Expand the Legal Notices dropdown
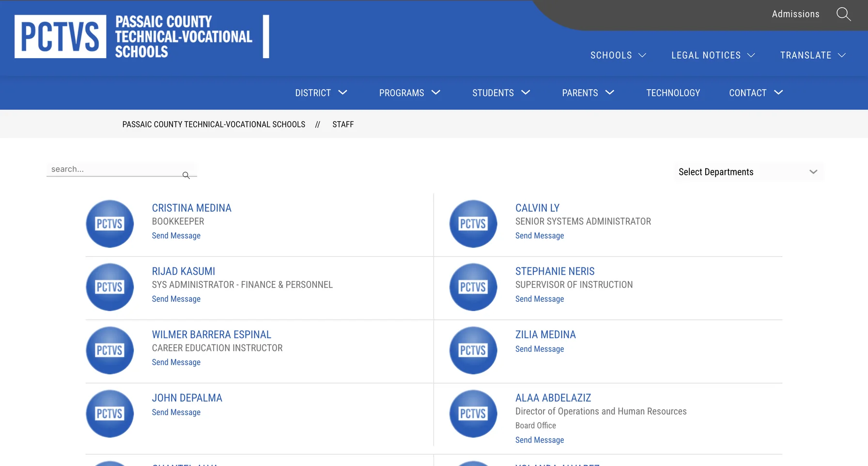Screen dimensions: 868x466 713,55
